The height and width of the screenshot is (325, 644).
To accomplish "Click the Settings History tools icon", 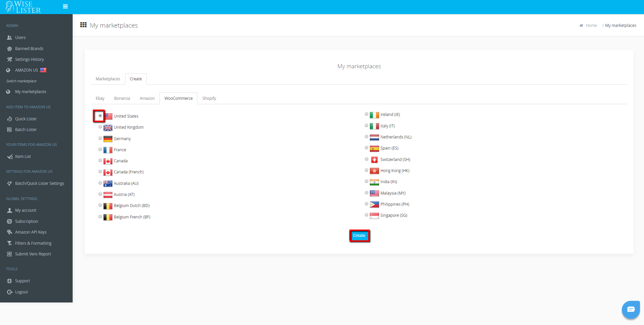I will (9, 59).
